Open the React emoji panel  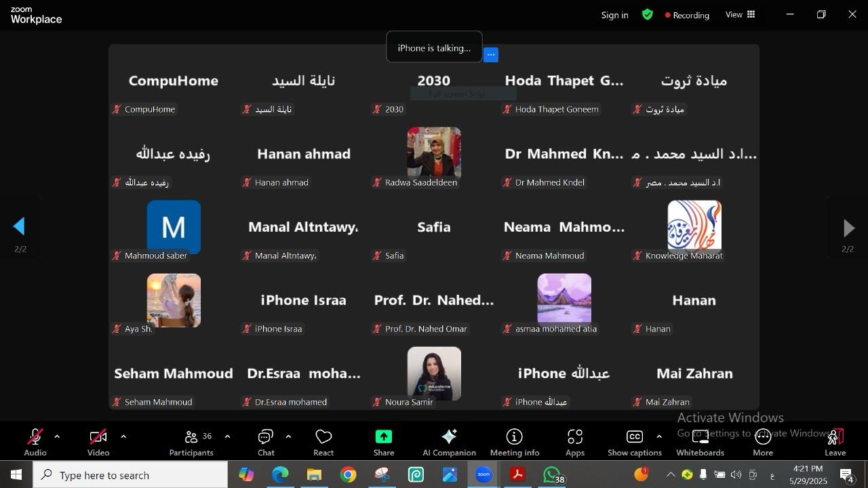click(x=323, y=442)
